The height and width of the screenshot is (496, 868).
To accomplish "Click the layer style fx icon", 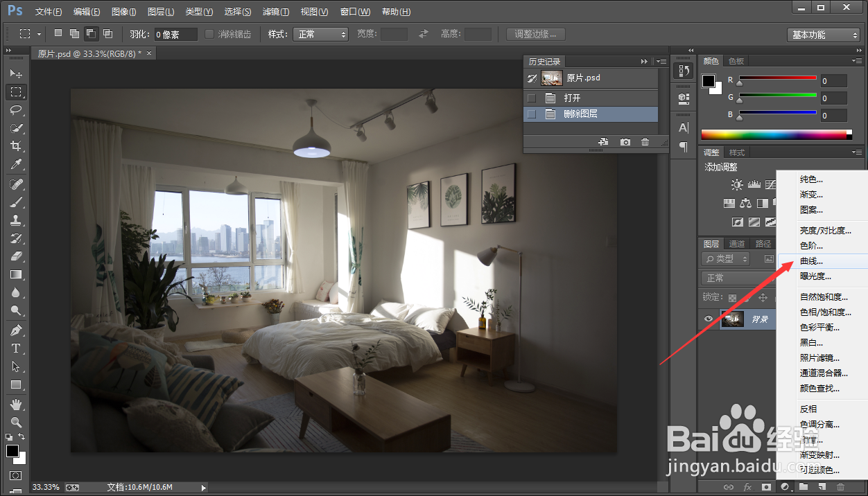I will [748, 488].
